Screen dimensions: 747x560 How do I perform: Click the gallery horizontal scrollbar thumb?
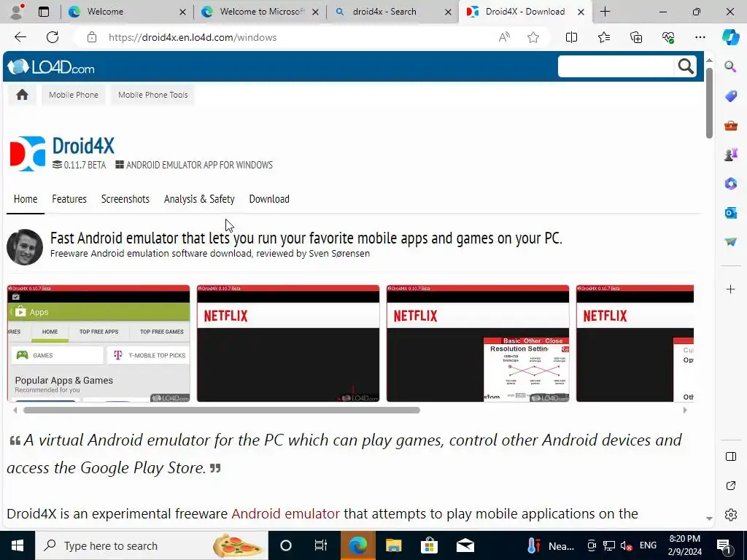[x=222, y=410]
